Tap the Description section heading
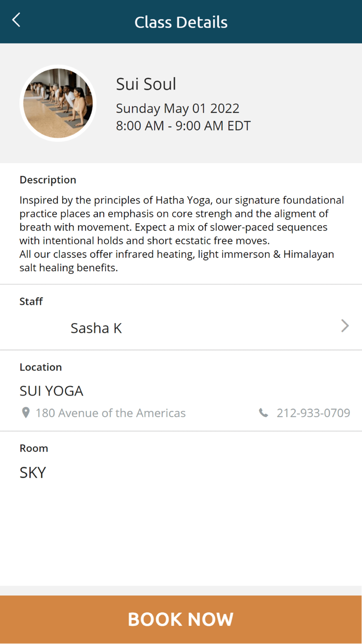Image resolution: width=362 pixels, height=644 pixels. [x=48, y=180]
